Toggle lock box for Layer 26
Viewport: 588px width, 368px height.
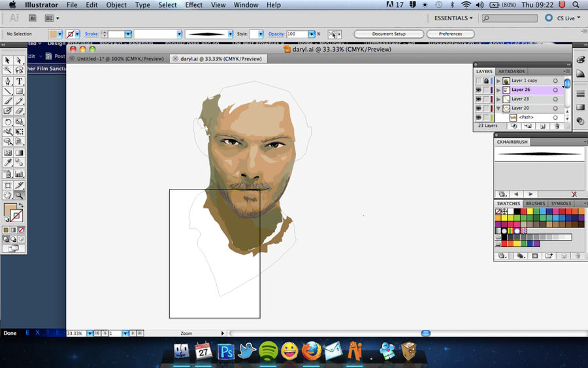coord(486,90)
